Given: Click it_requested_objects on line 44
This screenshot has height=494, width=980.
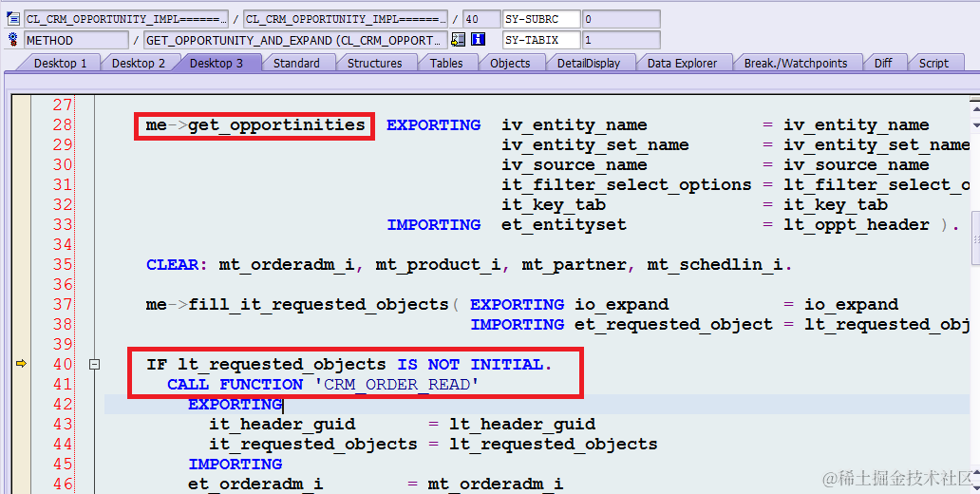Looking at the screenshot, I should pos(312,444).
